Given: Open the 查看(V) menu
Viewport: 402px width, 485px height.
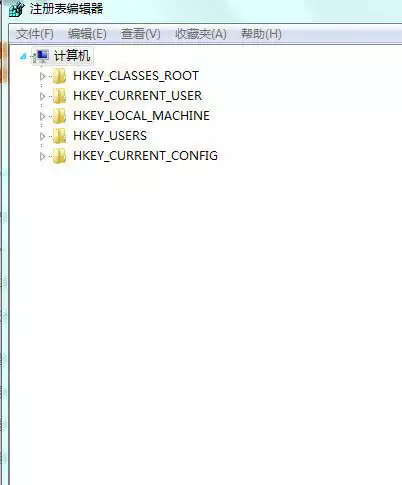Looking at the screenshot, I should pos(141,34).
